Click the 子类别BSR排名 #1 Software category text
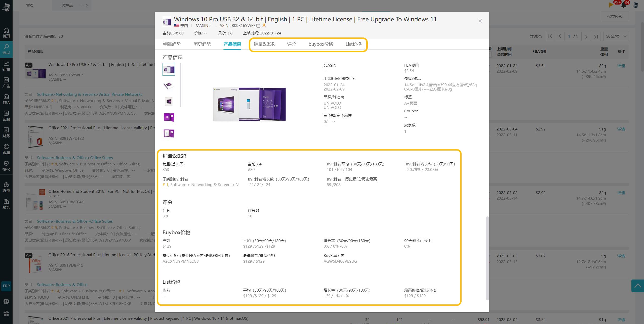The image size is (644, 324). pos(200,185)
